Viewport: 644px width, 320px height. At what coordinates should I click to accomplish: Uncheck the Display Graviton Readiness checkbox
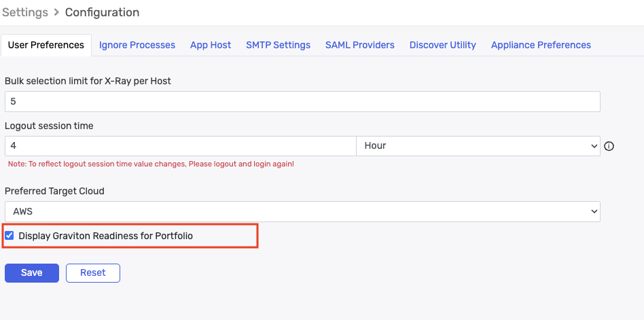[10, 236]
